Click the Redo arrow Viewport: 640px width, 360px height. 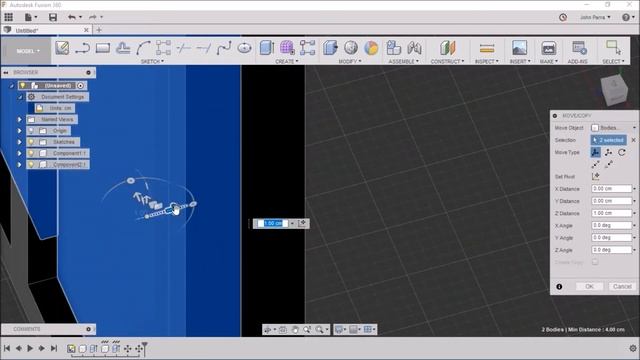(x=93, y=17)
